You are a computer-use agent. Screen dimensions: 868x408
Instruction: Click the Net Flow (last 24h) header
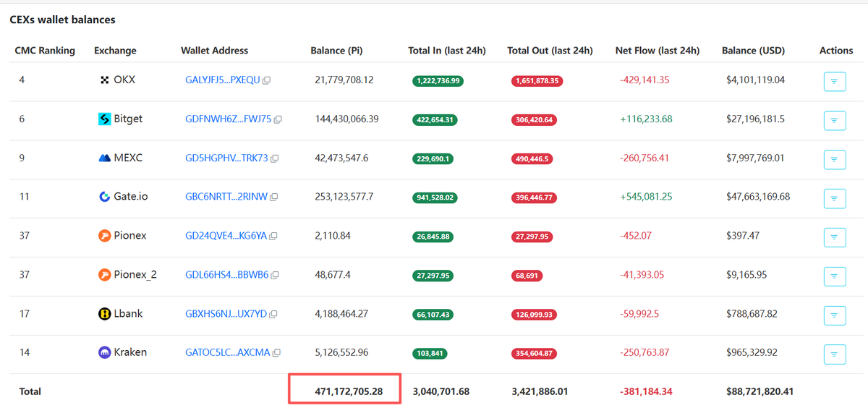(658, 51)
